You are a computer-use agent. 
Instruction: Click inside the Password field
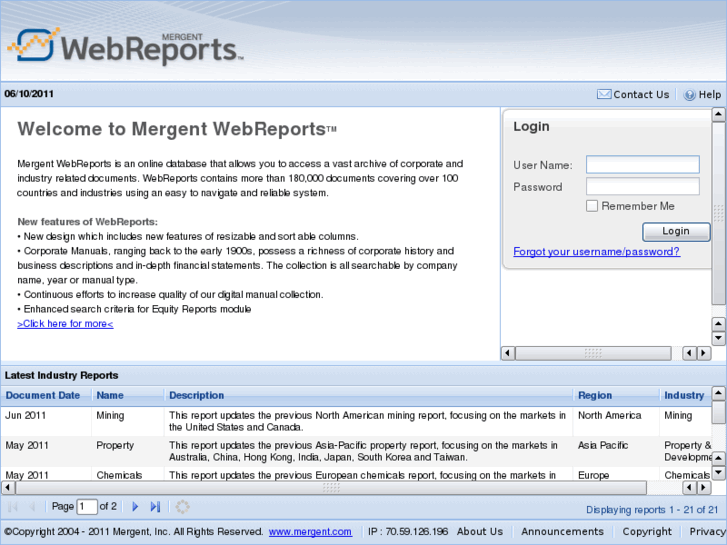643,186
